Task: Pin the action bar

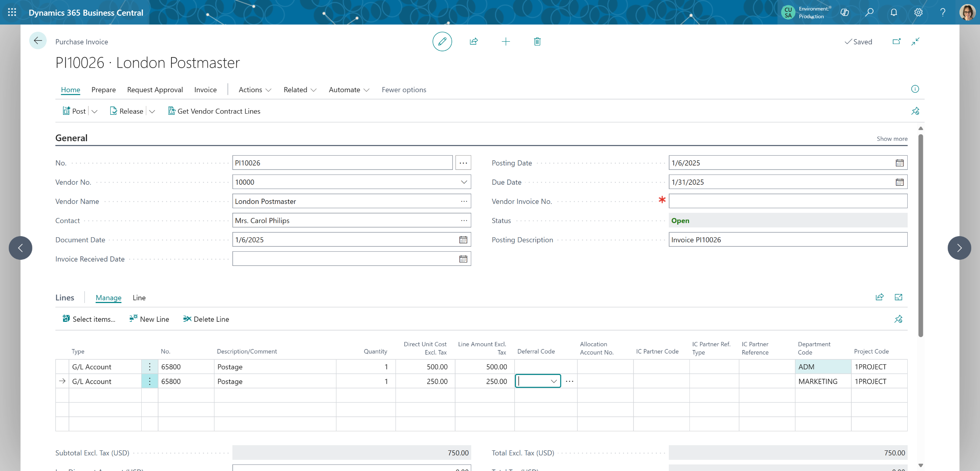Action: (915, 111)
